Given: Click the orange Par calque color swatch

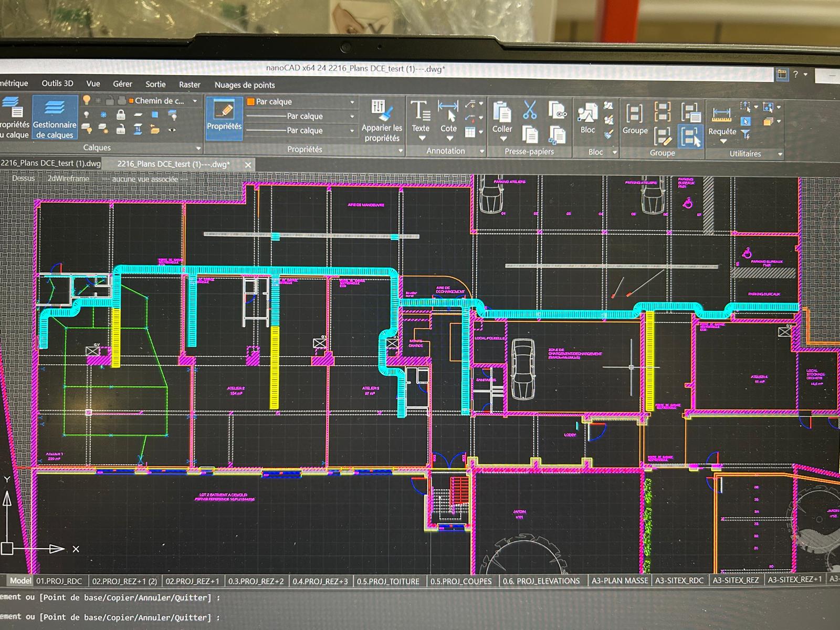Looking at the screenshot, I should (x=251, y=101).
